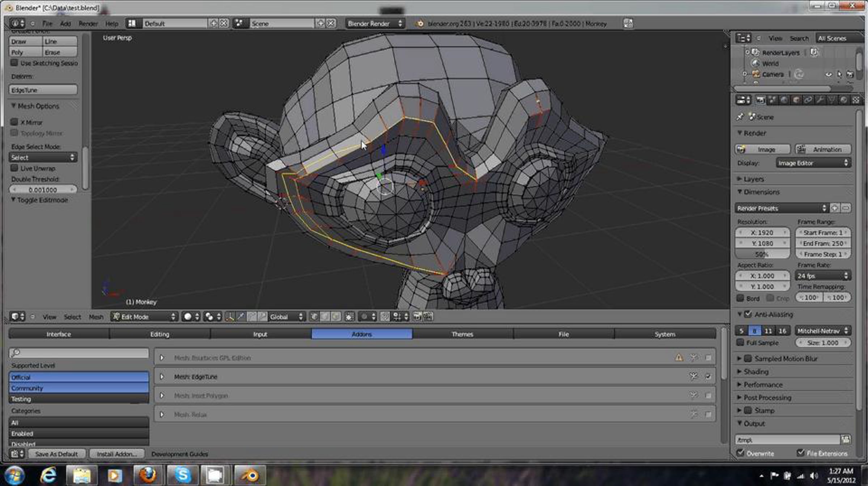Add a new screen layout with plus

(x=214, y=23)
